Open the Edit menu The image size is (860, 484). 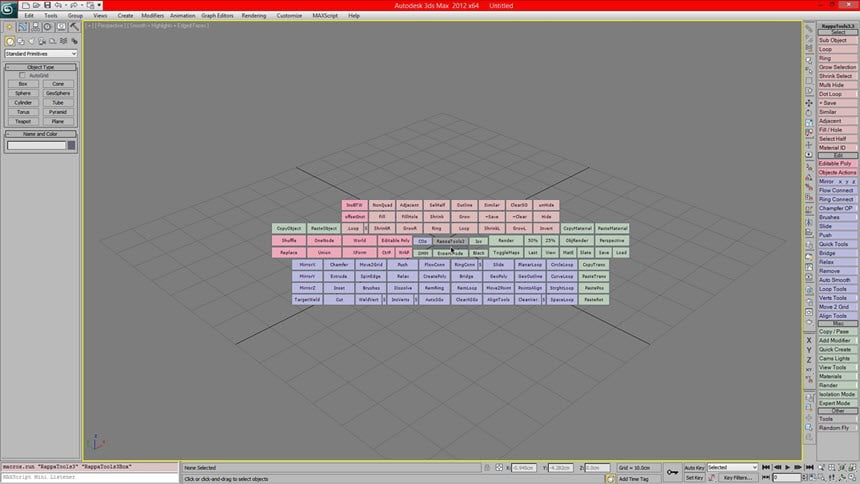coord(29,16)
